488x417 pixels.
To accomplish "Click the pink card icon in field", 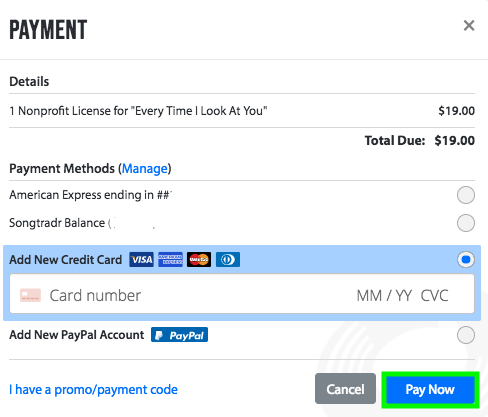I will pyautogui.click(x=30, y=295).
